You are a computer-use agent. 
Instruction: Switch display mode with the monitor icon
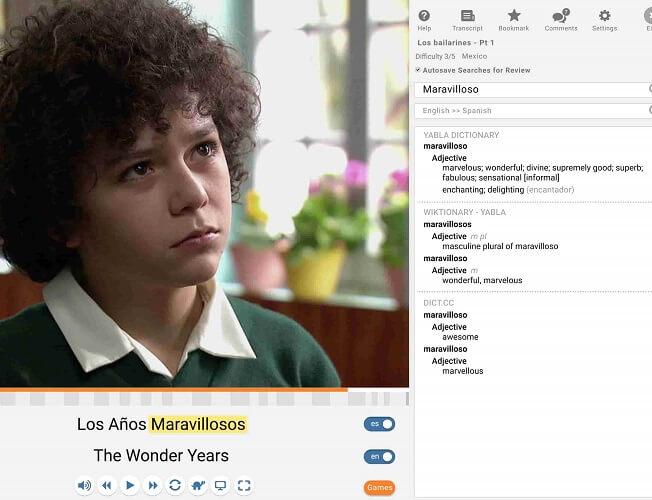(220, 485)
